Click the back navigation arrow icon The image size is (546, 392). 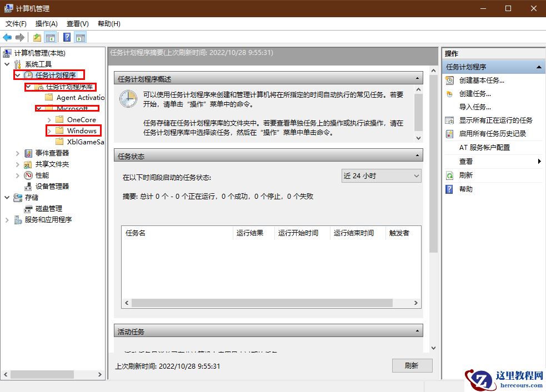(7, 37)
